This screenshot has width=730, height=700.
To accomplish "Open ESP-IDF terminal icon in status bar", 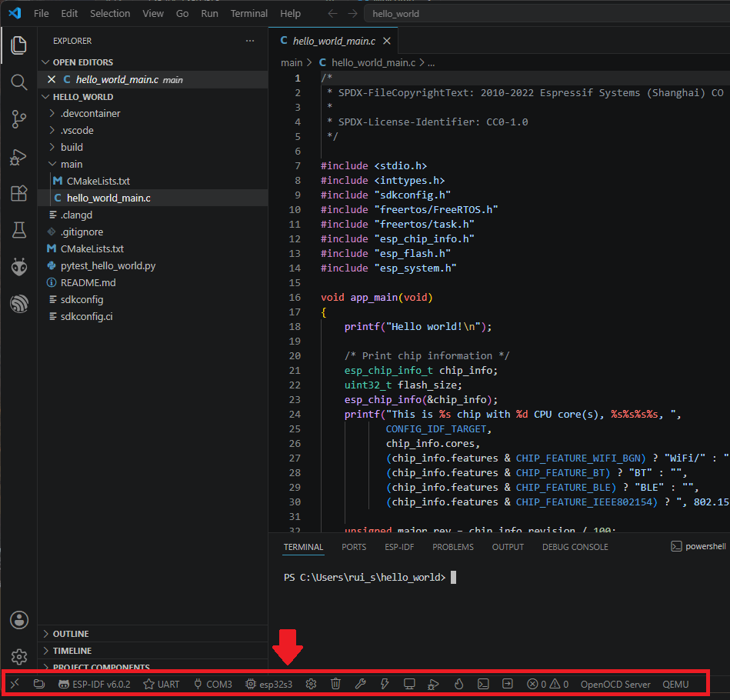I will click(483, 684).
